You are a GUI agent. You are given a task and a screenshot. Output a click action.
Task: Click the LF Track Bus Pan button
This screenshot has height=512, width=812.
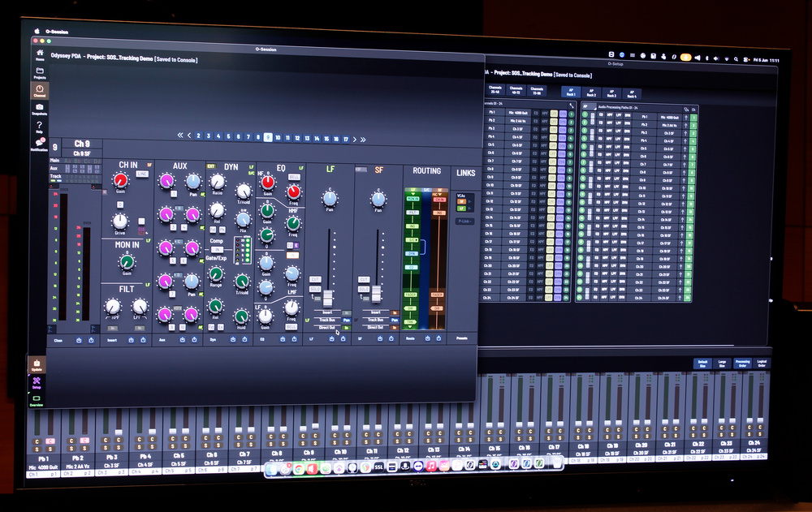(346, 321)
